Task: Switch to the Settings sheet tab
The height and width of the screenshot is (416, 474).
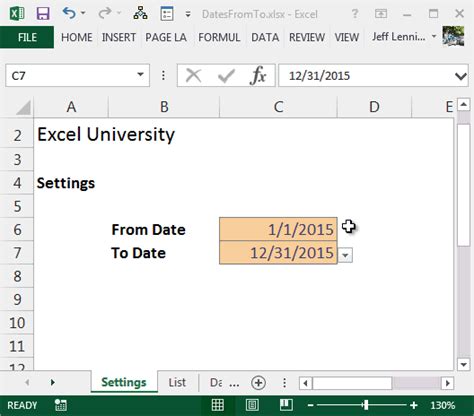Action: (124, 382)
